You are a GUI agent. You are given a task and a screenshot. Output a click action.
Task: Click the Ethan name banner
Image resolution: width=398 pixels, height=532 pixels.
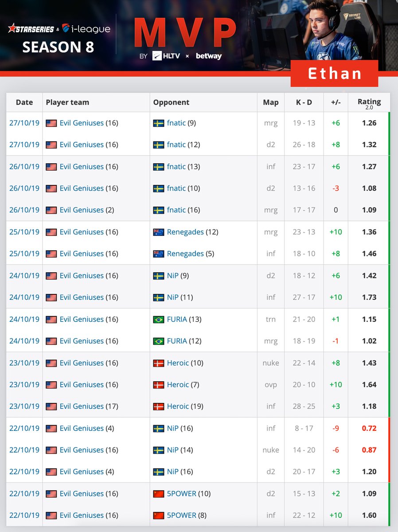pyautogui.click(x=335, y=73)
